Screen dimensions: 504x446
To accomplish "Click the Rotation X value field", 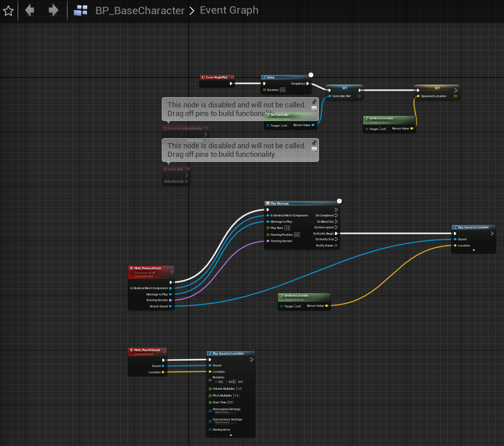I will pyautogui.click(x=220, y=382).
